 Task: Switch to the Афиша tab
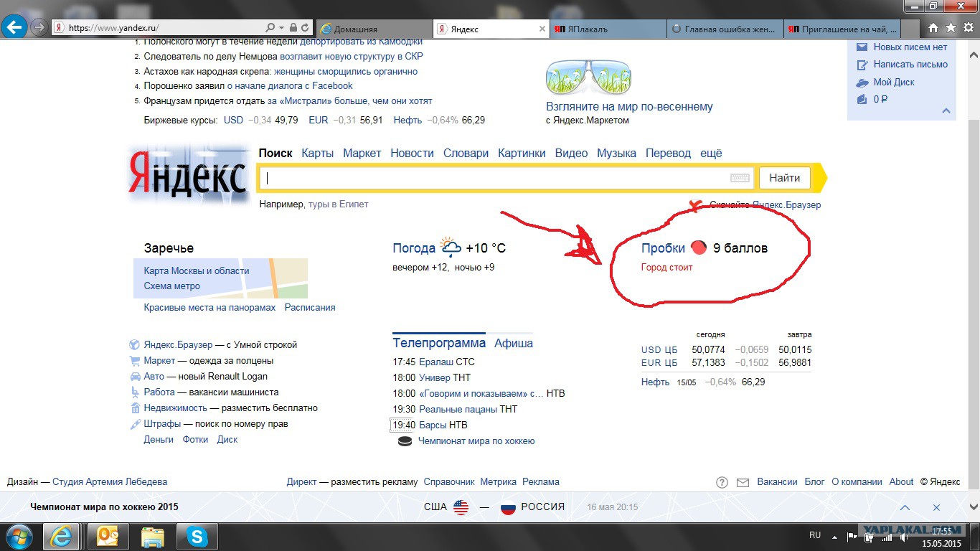pyautogui.click(x=514, y=343)
